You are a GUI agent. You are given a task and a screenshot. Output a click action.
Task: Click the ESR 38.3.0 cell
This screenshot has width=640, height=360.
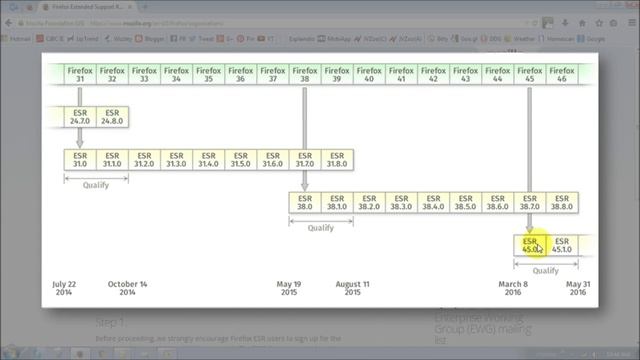(x=401, y=202)
